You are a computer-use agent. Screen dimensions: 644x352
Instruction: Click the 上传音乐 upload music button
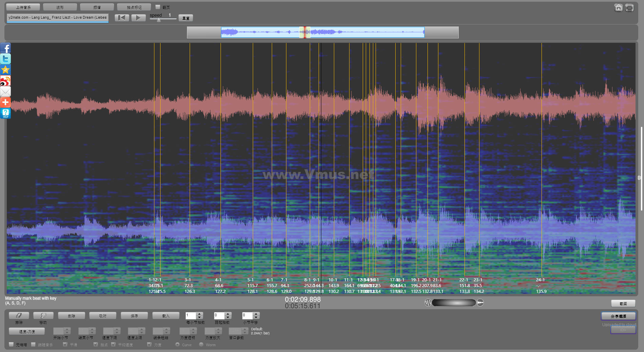[23, 7]
